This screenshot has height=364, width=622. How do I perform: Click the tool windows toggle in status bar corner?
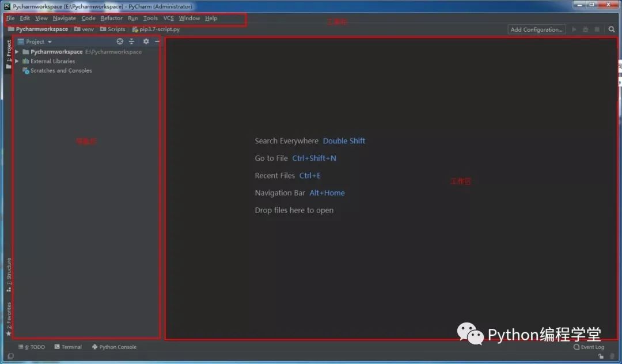click(11, 356)
